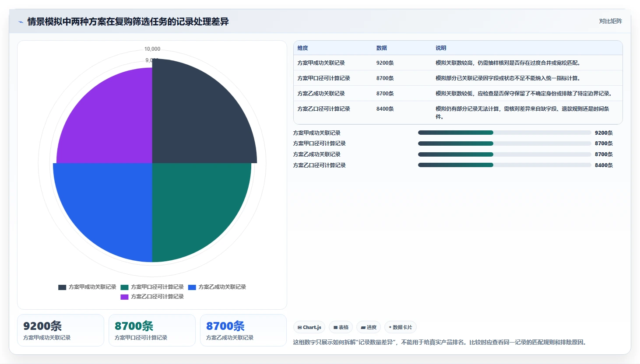
Task: Click the header icon beside the title
Action: [x=21, y=22]
